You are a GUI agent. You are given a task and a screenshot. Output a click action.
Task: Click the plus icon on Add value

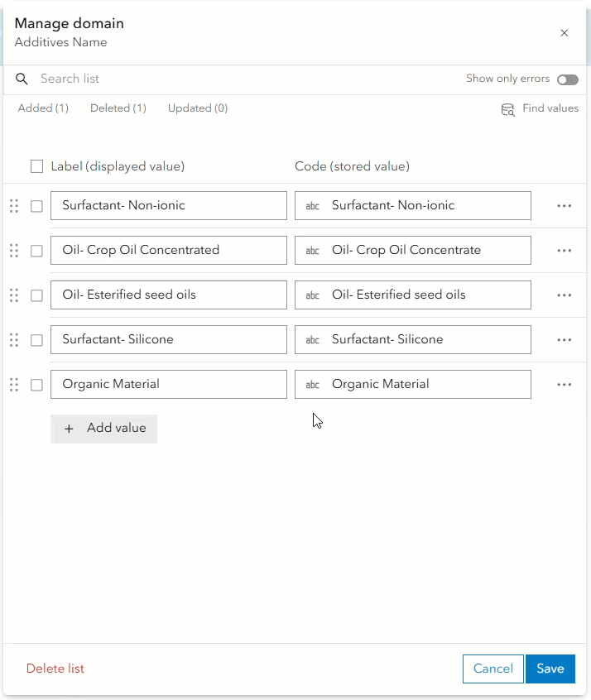click(69, 429)
